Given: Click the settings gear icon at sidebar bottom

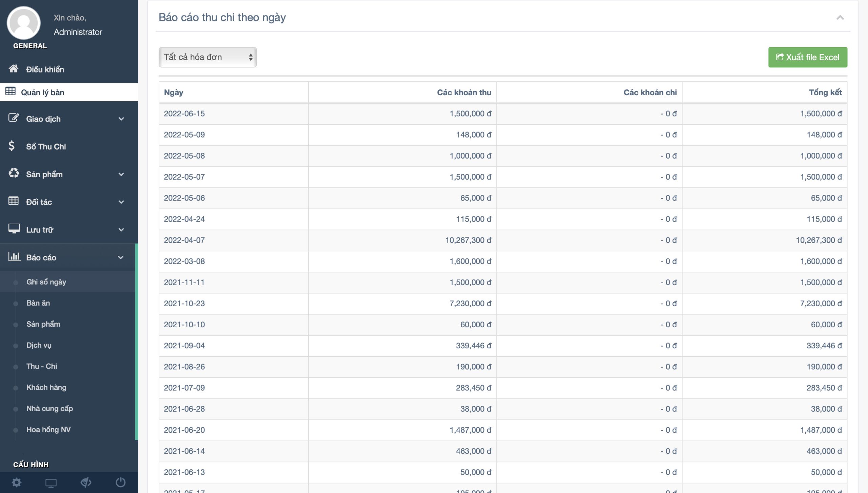Looking at the screenshot, I should point(17,482).
